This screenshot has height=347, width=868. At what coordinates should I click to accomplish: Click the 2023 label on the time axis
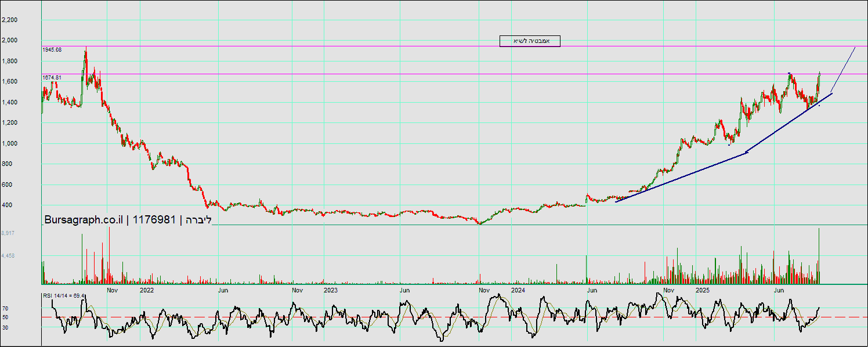(x=330, y=290)
